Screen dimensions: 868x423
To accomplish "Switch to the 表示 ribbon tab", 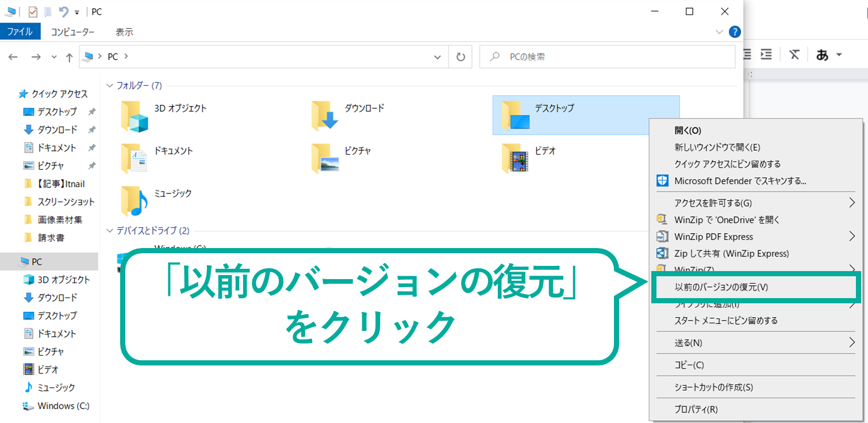I will [124, 32].
